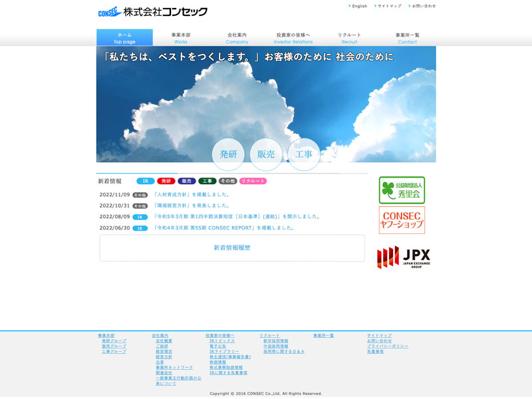Screen dimensions: 532x399
Task: Switch site language to English
Action: point(359,6)
